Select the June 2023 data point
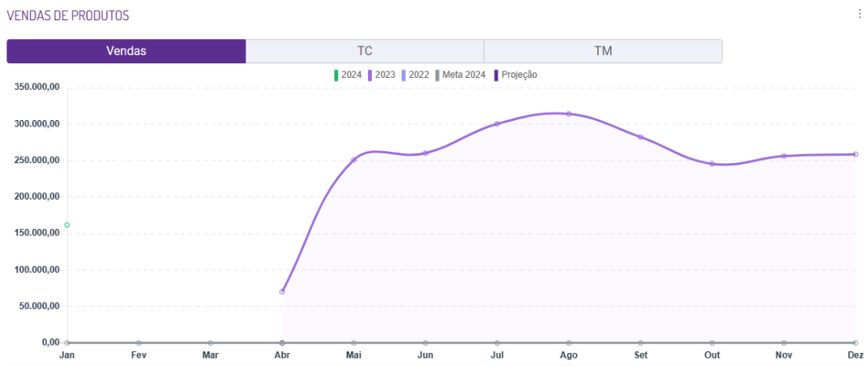The height and width of the screenshot is (366, 868). point(425,153)
